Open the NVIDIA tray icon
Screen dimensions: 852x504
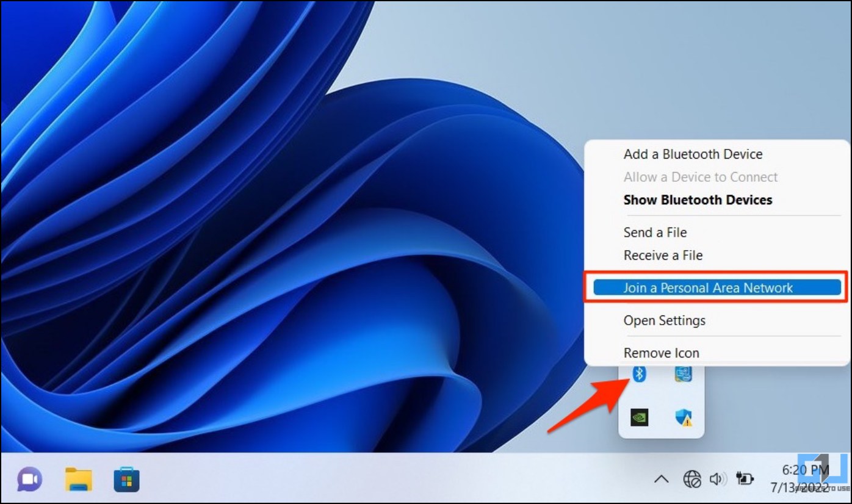point(639,417)
